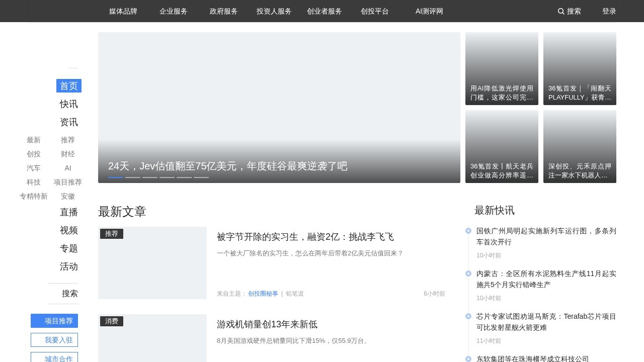
Task: Open the 航天老兵创业 card
Action: 502,147
